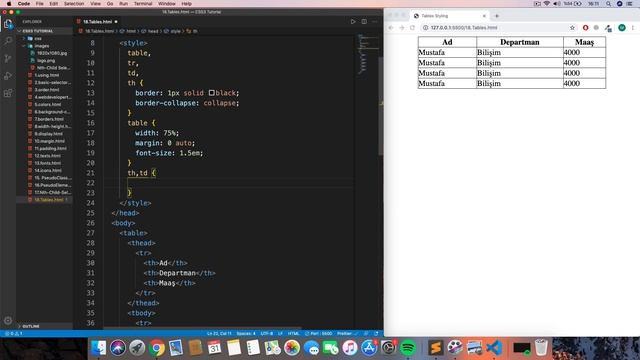The height and width of the screenshot is (360, 640).
Task: Click the Port : 5500 Live Server button
Action: [x=319, y=333]
